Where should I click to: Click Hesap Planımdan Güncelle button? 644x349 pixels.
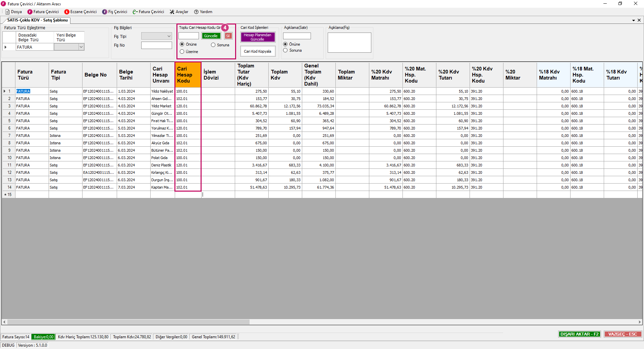pos(258,37)
